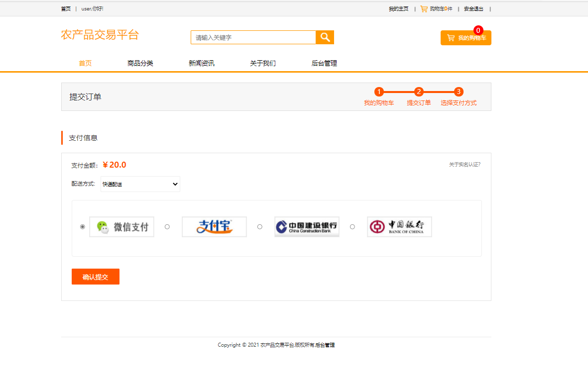Click the 后台管理 footer link
Screen dimensions: 588x387
325,345
